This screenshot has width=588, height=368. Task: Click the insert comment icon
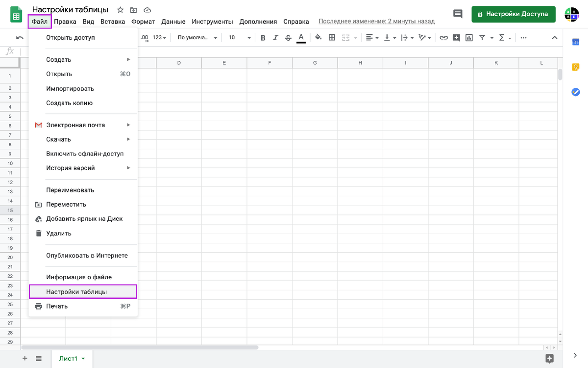tap(456, 37)
